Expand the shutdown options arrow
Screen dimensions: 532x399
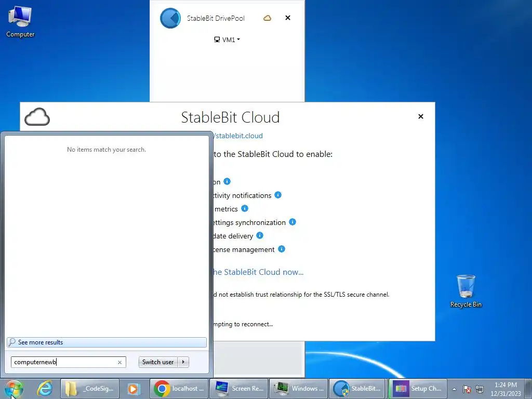point(183,362)
